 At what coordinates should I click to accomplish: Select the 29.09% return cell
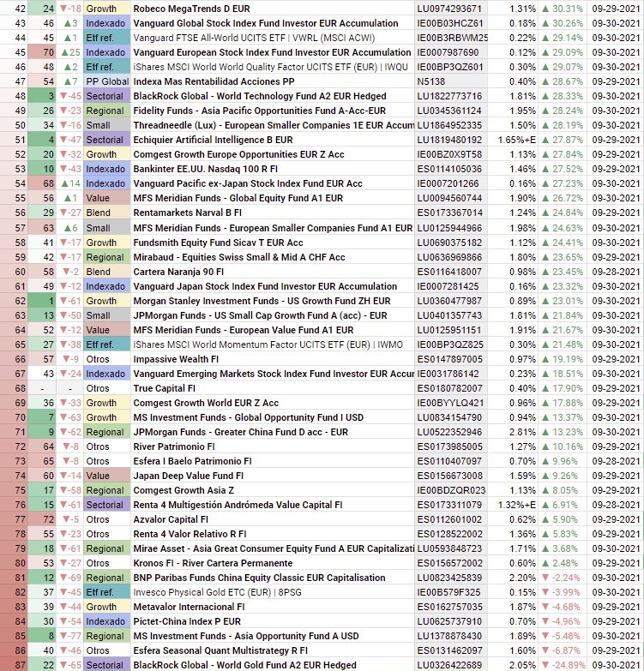(x=563, y=52)
